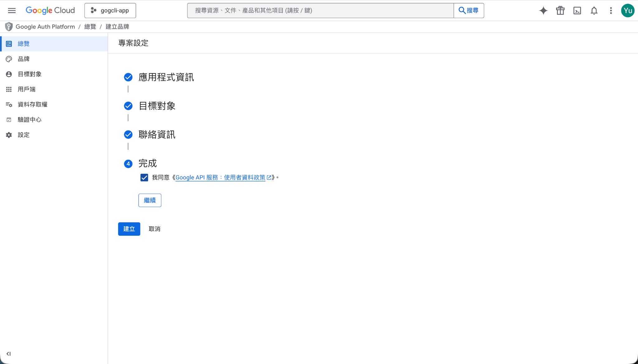Open the free trial gift icon

(x=560, y=10)
